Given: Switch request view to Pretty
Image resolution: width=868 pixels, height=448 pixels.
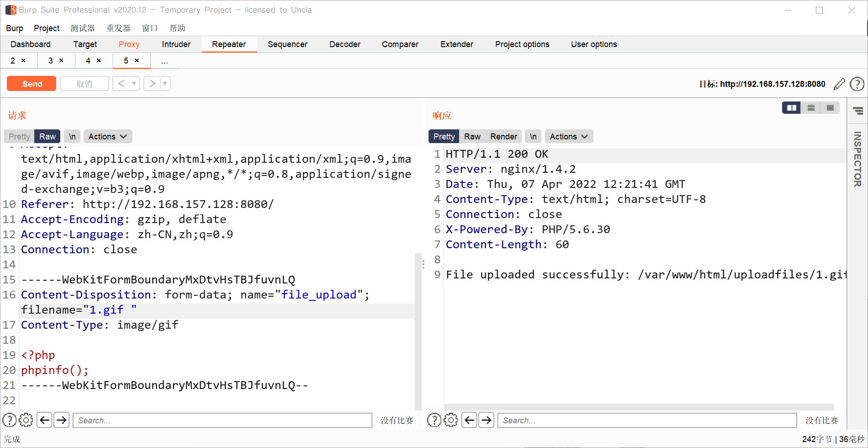Looking at the screenshot, I should coord(19,136).
